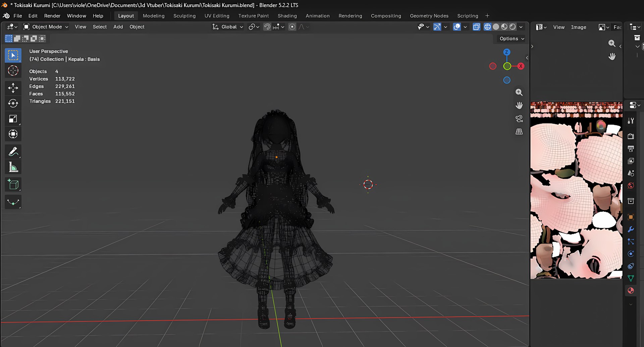The image size is (644, 347).
Task: Toggle the camera view icon
Action: 519,119
